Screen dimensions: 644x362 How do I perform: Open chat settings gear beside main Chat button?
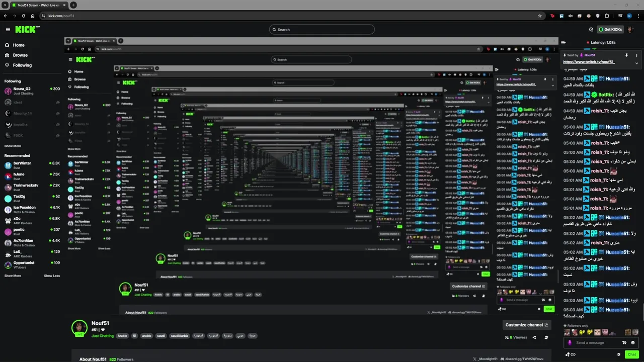pos(619,354)
